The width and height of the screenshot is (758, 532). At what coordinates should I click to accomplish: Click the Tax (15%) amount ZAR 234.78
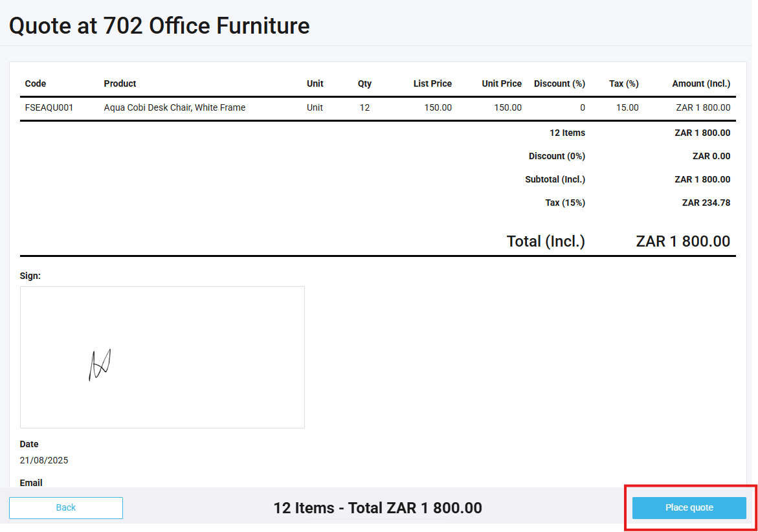(706, 203)
